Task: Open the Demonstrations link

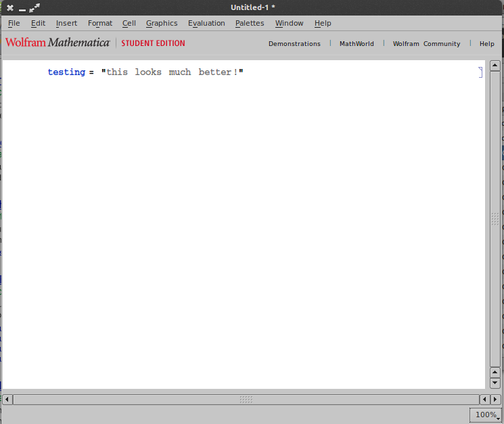Action: [294, 44]
